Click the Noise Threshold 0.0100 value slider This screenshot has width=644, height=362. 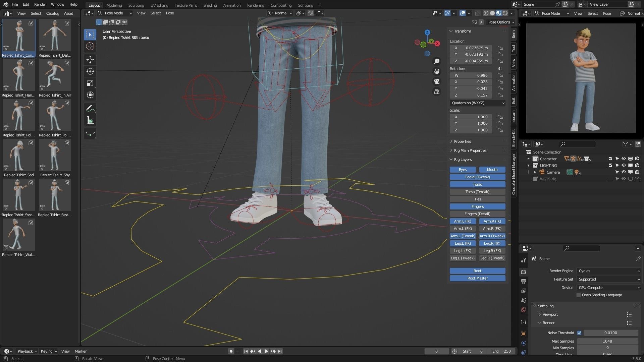[x=611, y=333]
